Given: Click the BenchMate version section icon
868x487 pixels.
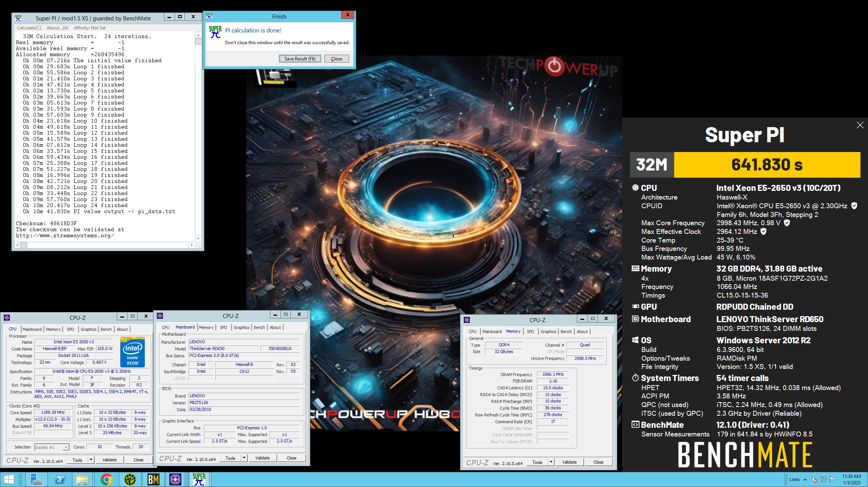Looking at the screenshot, I should [x=635, y=424].
